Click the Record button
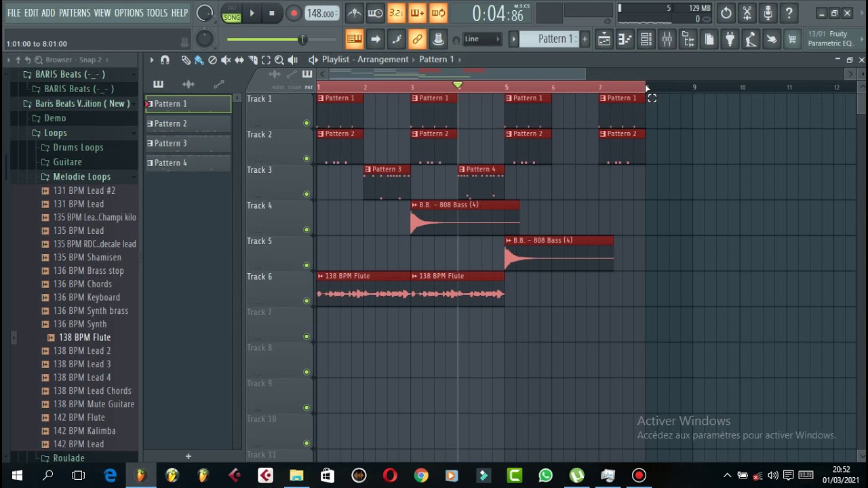The height and width of the screenshot is (488, 868). point(294,13)
